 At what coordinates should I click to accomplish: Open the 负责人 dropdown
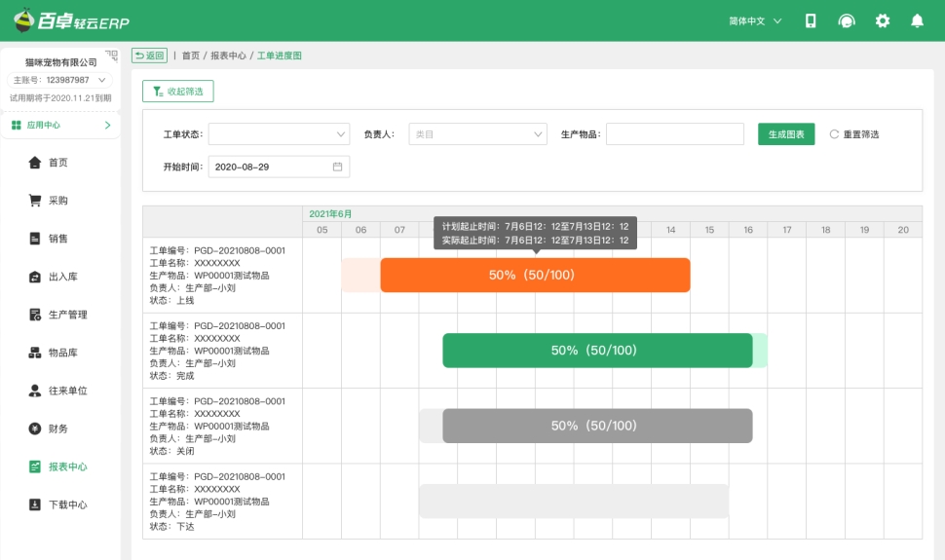[477, 134]
